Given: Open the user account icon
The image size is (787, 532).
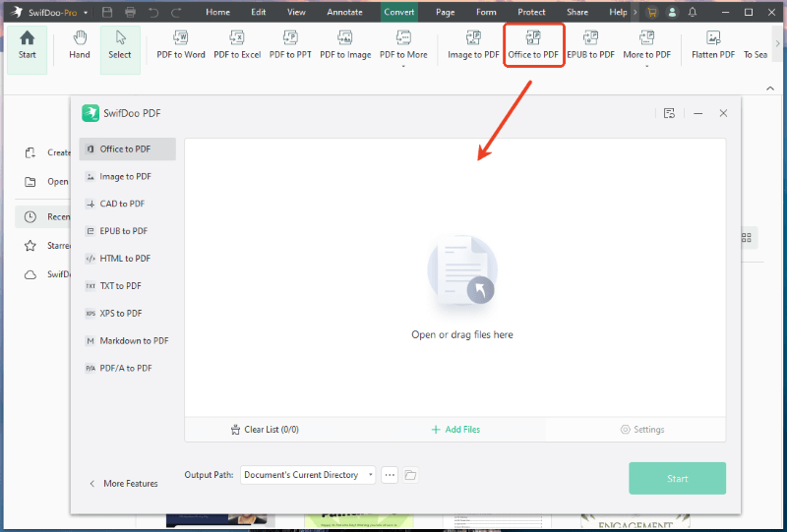Looking at the screenshot, I should (672, 12).
